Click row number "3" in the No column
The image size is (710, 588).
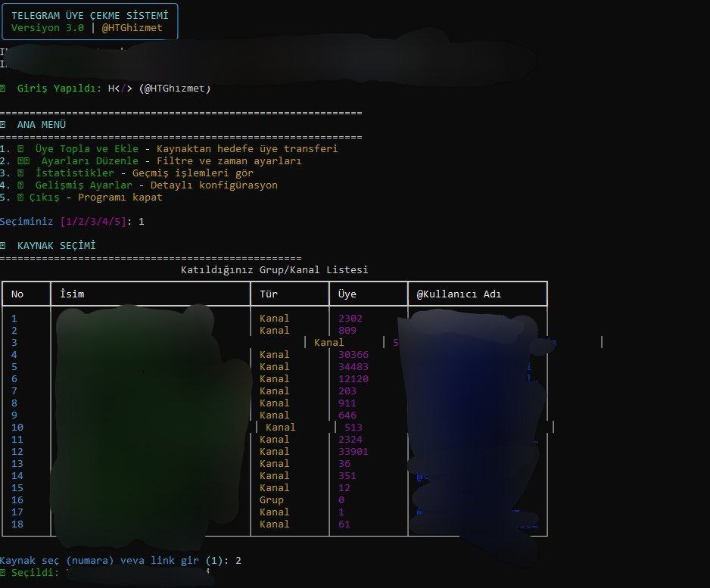point(14,343)
